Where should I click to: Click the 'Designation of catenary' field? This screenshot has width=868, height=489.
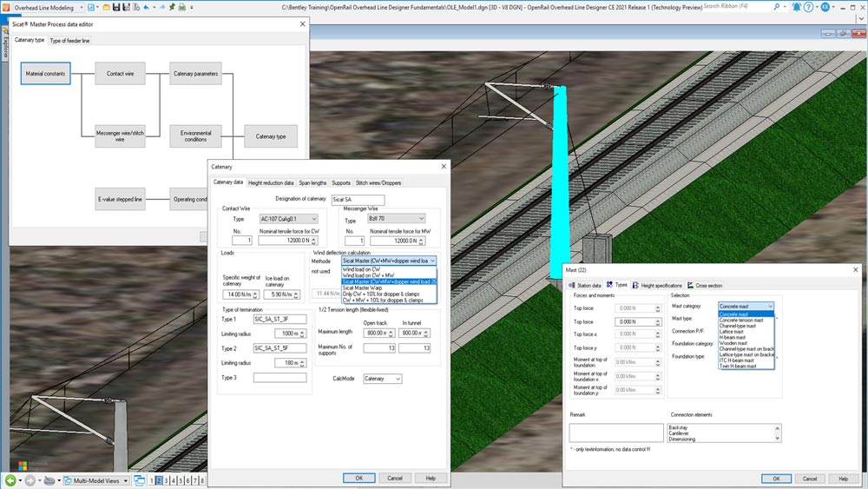(x=358, y=200)
